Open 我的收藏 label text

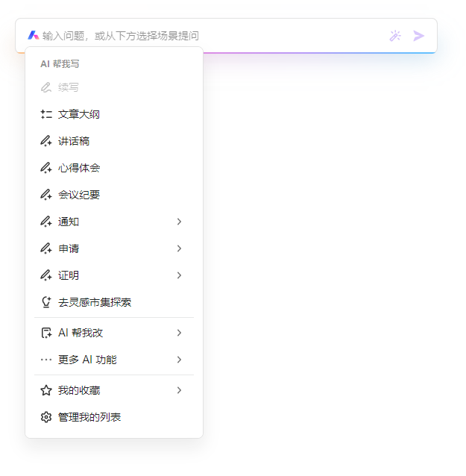pyautogui.click(x=79, y=390)
